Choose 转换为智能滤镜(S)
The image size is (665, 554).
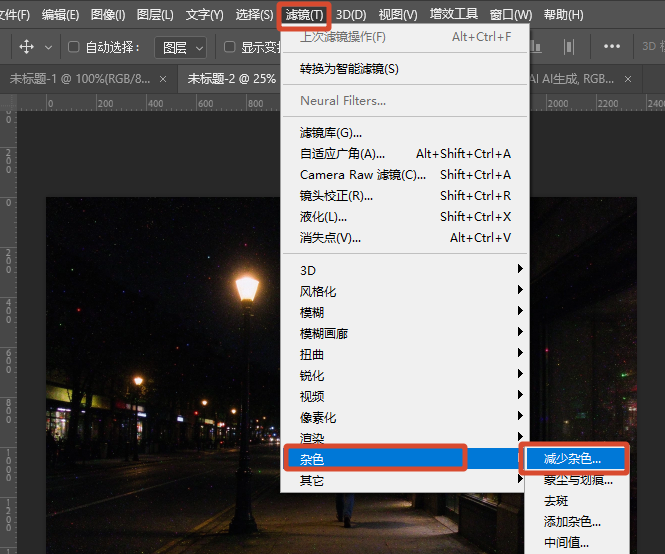point(405,69)
